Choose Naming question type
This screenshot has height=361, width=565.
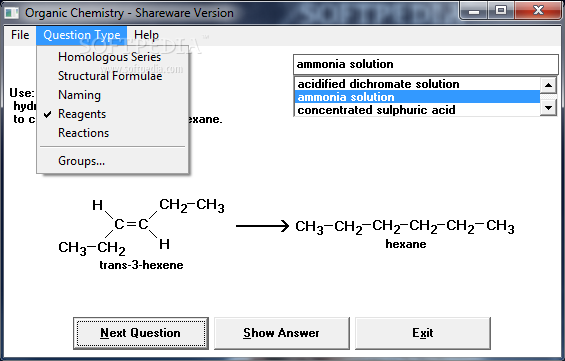pyautogui.click(x=112, y=95)
